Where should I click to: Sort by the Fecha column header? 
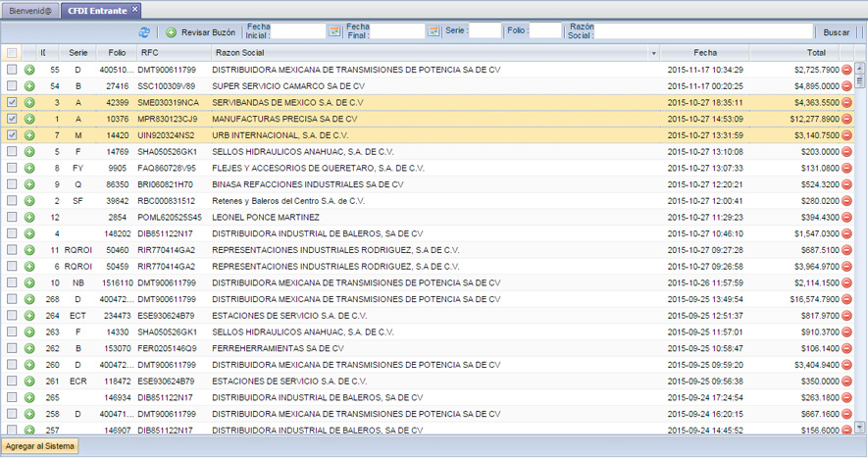(x=704, y=53)
